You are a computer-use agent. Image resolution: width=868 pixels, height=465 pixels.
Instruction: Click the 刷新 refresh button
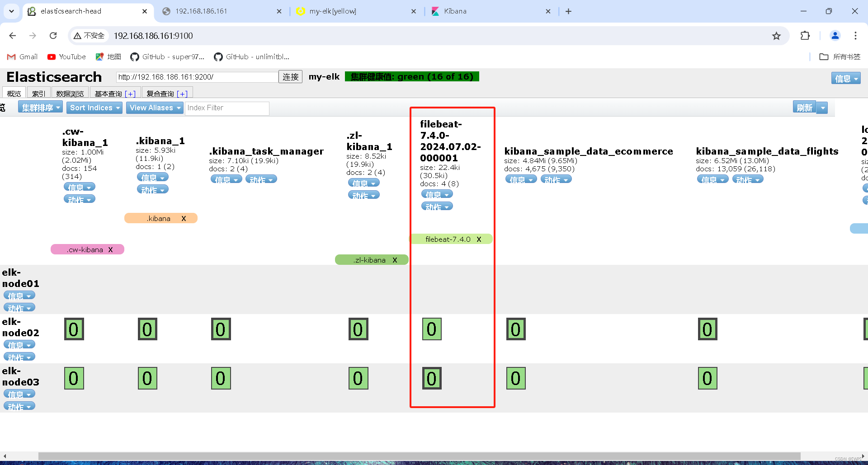coord(805,108)
